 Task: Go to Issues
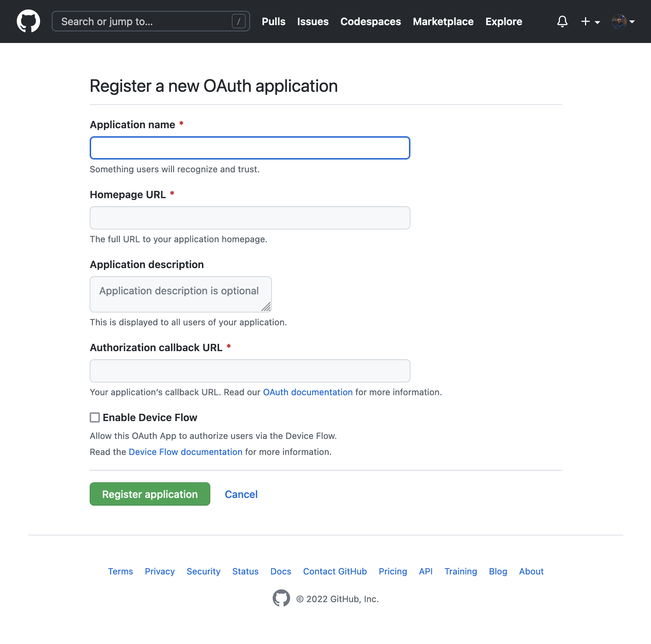tap(313, 21)
